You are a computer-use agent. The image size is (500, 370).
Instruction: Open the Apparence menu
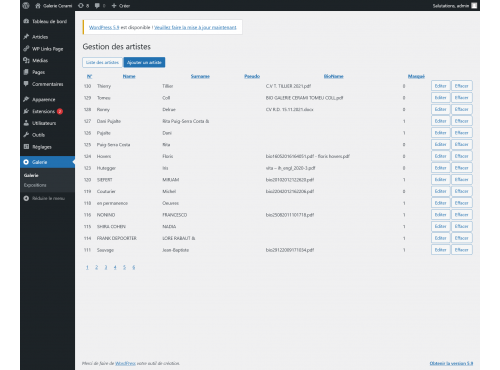click(40, 99)
